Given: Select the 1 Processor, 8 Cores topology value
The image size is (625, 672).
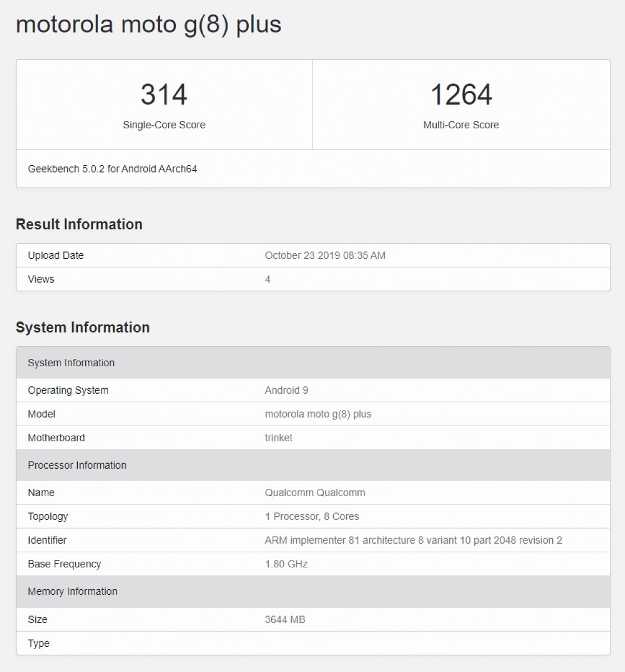Looking at the screenshot, I should tap(312, 516).
